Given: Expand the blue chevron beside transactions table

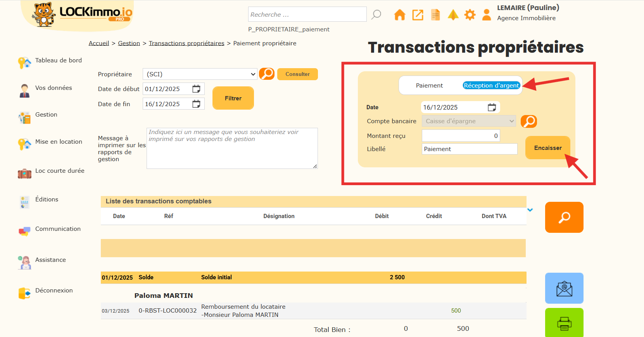Looking at the screenshot, I should pyautogui.click(x=530, y=210).
